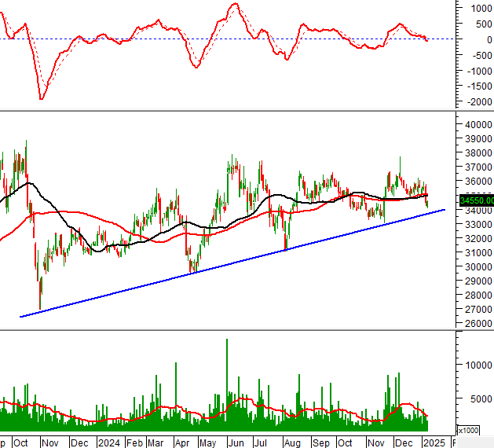494x448 pixels.
Task: Click the 5000 volume scale label
Action: 481,398
